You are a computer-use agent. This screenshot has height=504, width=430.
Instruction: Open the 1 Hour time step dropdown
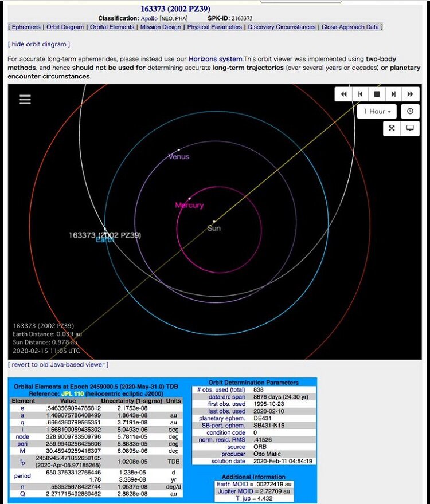pos(377,112)
